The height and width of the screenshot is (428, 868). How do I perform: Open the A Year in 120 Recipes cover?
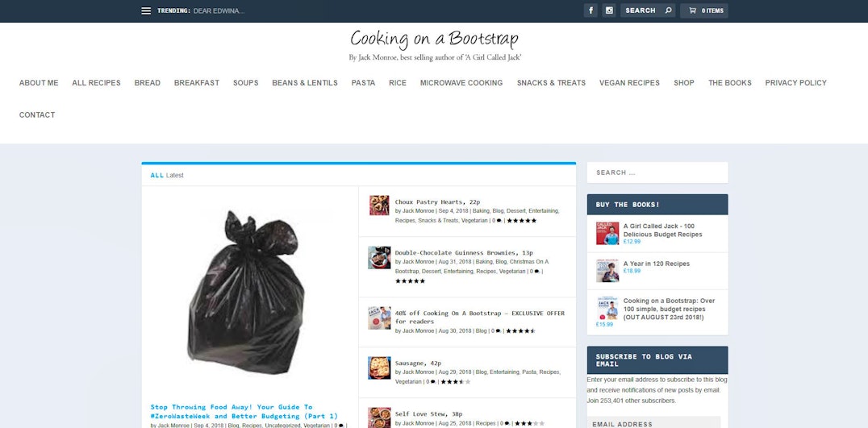tap(607, 271)
